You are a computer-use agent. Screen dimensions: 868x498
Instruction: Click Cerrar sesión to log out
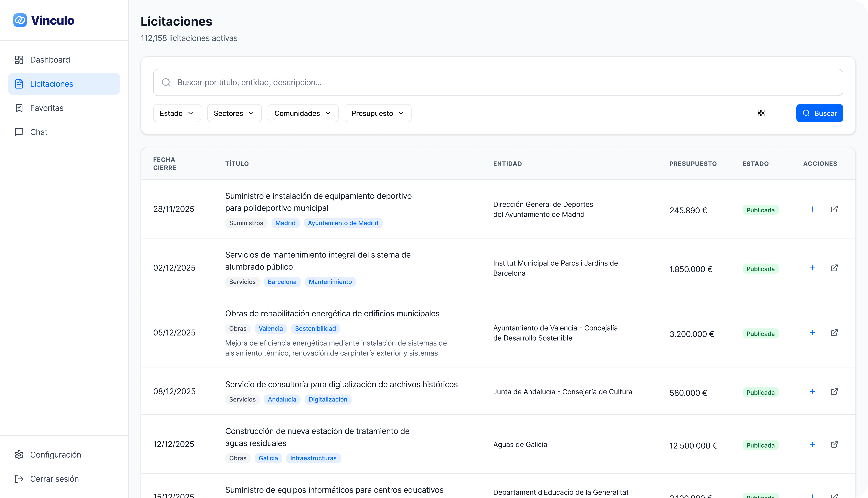(x=54, y=479)
